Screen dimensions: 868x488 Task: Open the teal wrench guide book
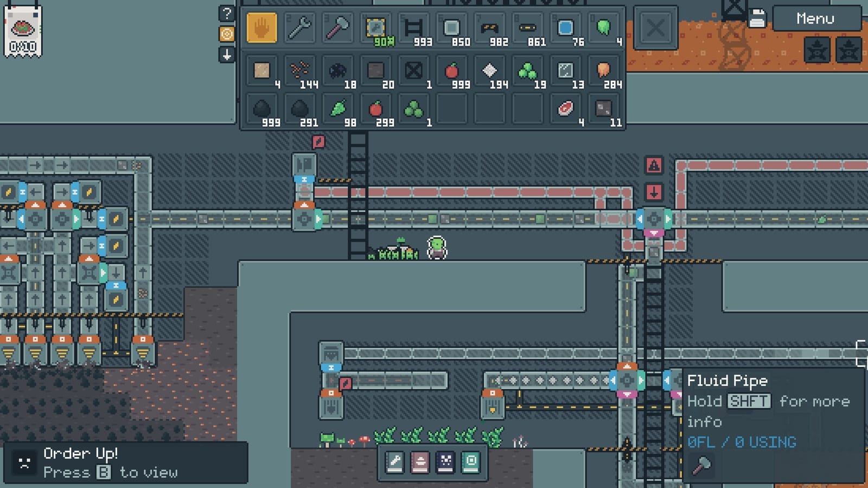(x=394, y=462)
